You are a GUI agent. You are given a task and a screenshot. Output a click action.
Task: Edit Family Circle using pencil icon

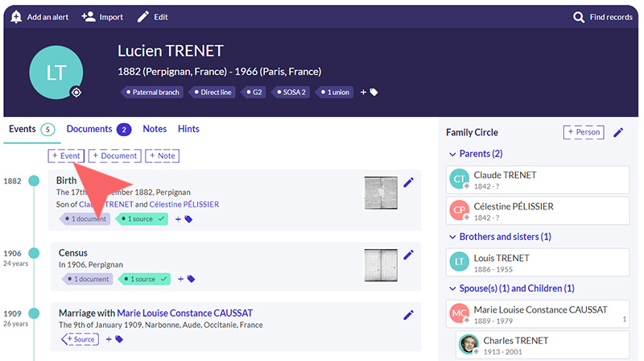pyautogui.click(x=618, y=132)
